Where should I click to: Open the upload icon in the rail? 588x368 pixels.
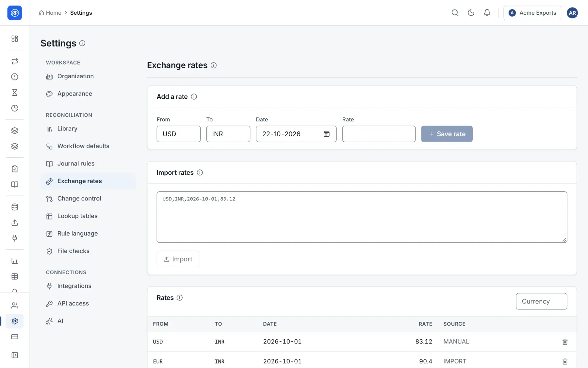(x=15, y=223)
